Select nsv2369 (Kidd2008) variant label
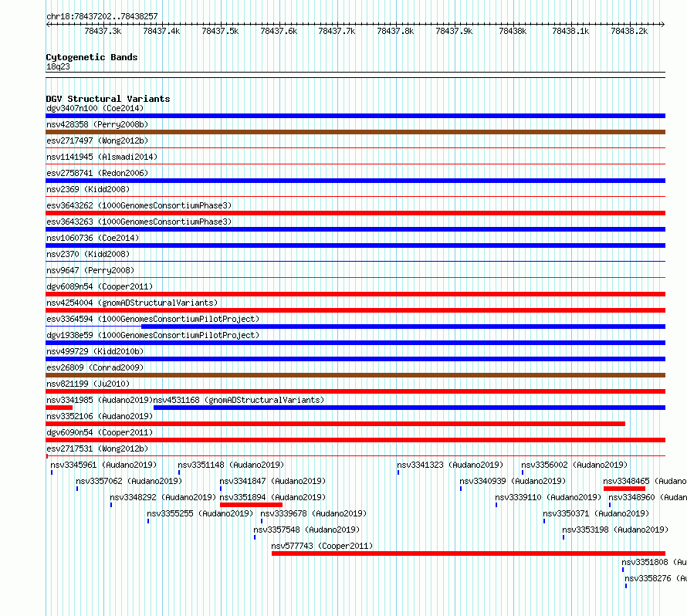The image size is (687, 616). coord(88,189)
